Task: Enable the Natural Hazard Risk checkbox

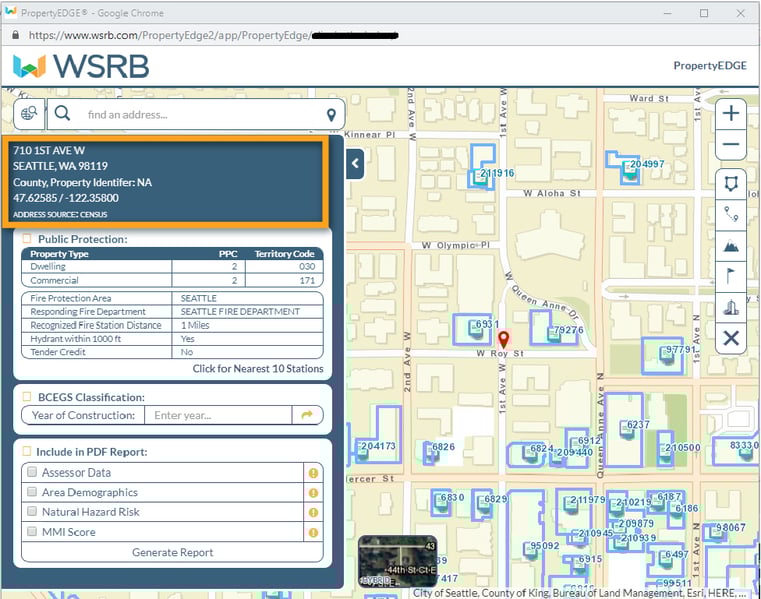Action: 32,511
